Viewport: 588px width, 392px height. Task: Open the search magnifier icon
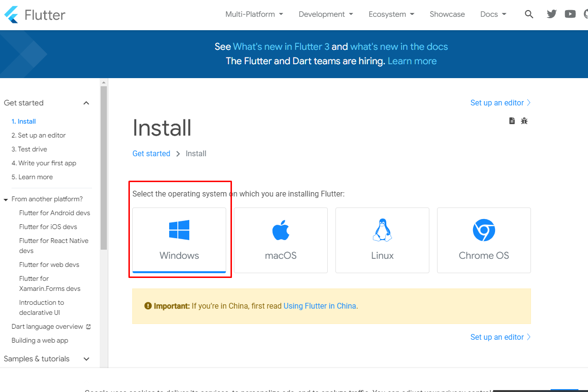click(x=529, y=14)
